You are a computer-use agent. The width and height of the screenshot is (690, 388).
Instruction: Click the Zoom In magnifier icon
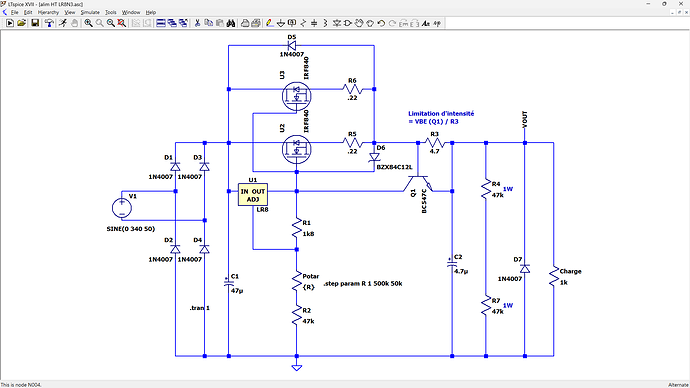pos(88,23)
